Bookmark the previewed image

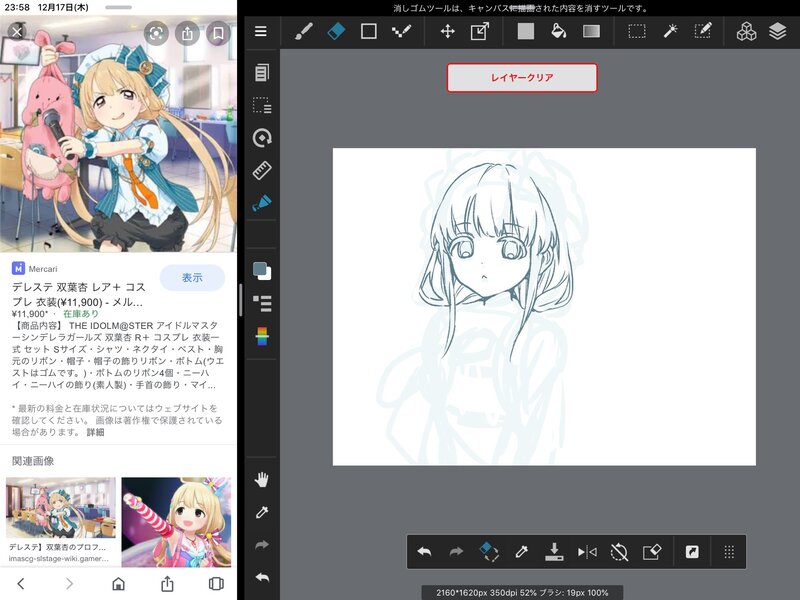218,34
